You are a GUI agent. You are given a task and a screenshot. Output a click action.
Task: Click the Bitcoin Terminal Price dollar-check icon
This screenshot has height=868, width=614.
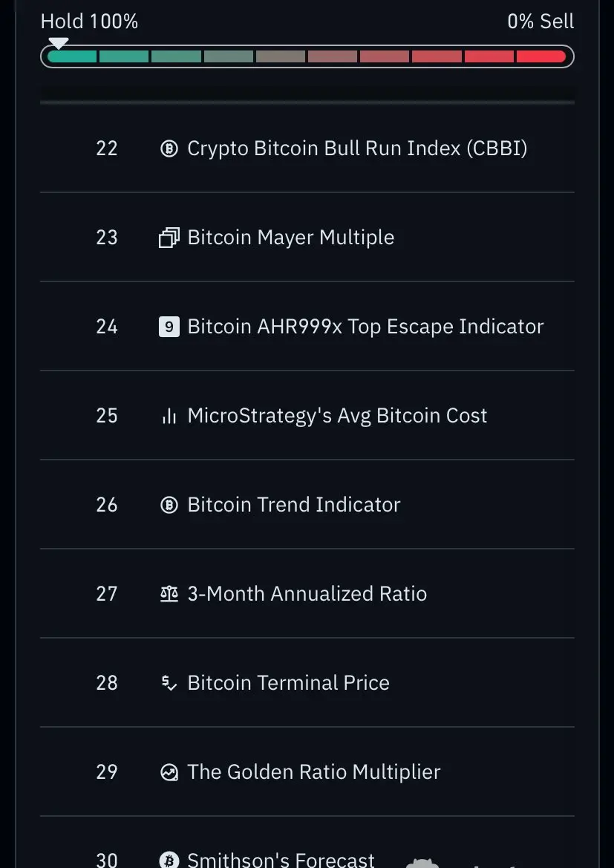click(169, 683)
